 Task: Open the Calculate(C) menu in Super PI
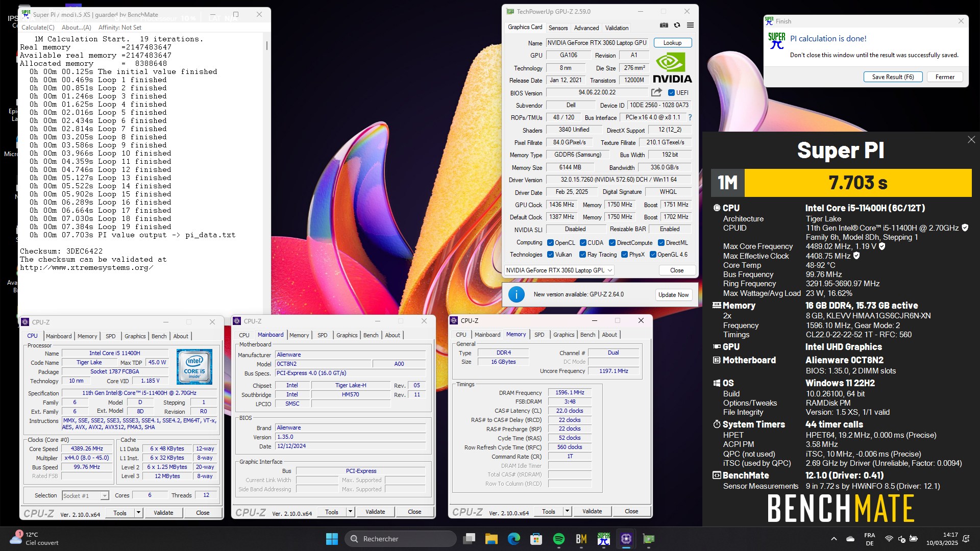tap(38, 28)
